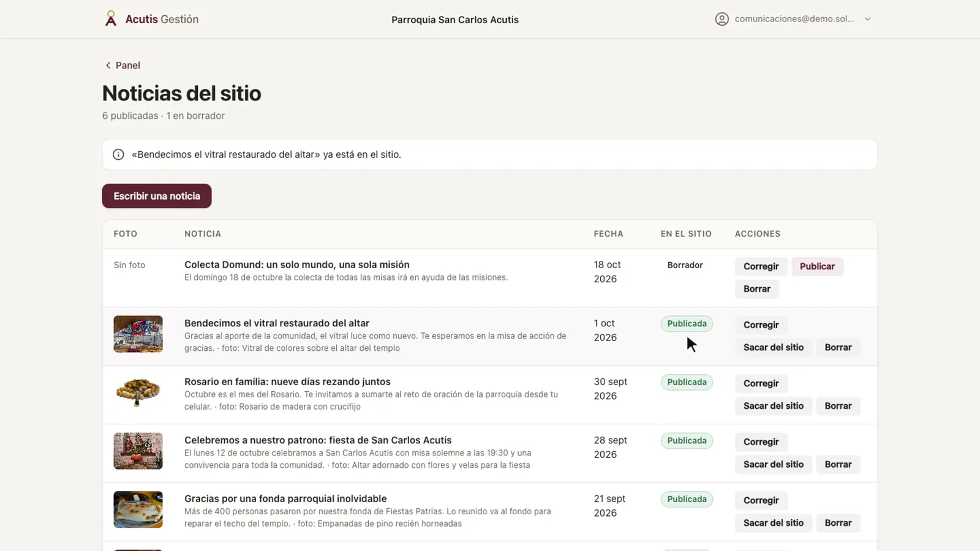Open the user account avatar icon
Image resolution: width=980 pixels, height=551 pixels.
click(722, 19)
